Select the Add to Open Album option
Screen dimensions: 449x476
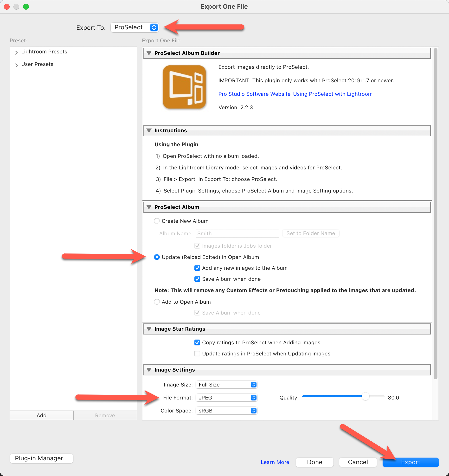pos(157,302)
